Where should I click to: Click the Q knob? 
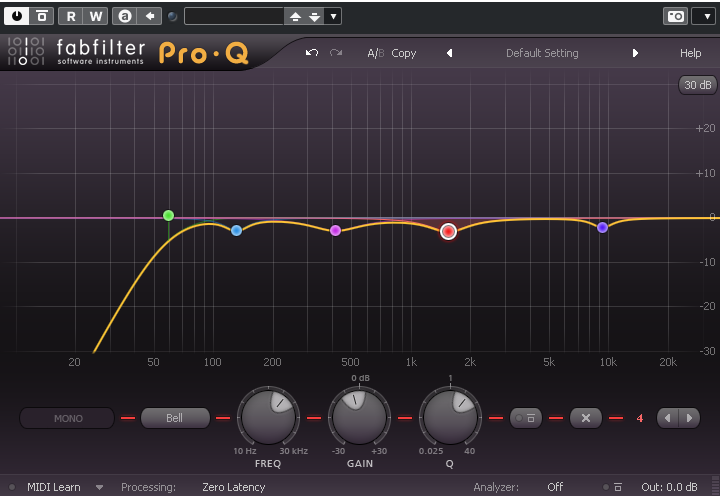[x=450, y=417]
